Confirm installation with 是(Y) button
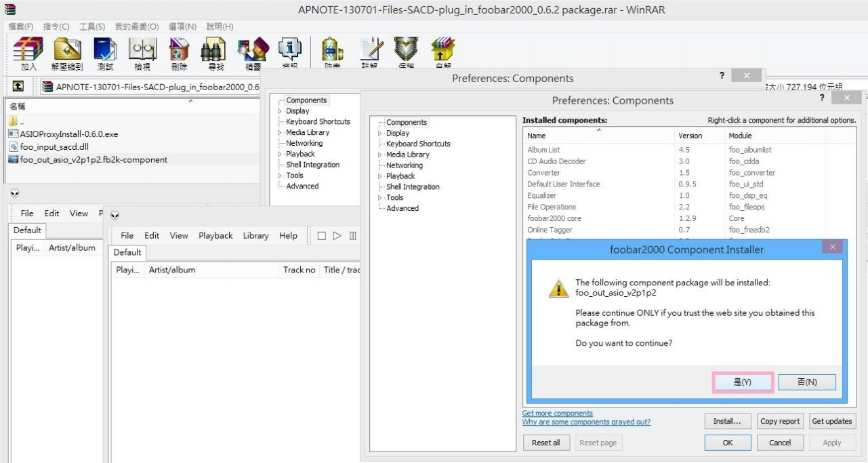Screen dimensions: 868x463 [x=743, y=382]
